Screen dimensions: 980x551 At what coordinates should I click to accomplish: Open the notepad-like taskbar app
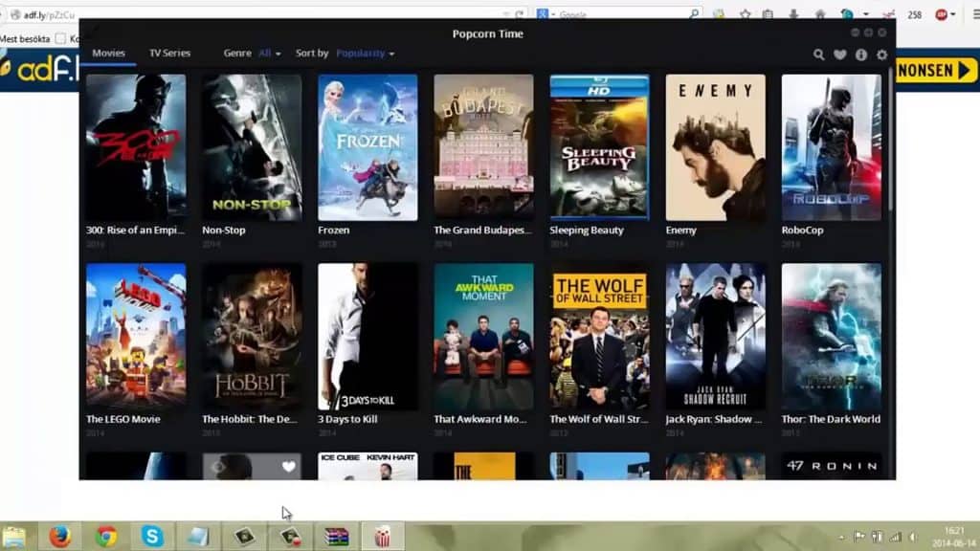pyautogui.click(x=198, y=537)
